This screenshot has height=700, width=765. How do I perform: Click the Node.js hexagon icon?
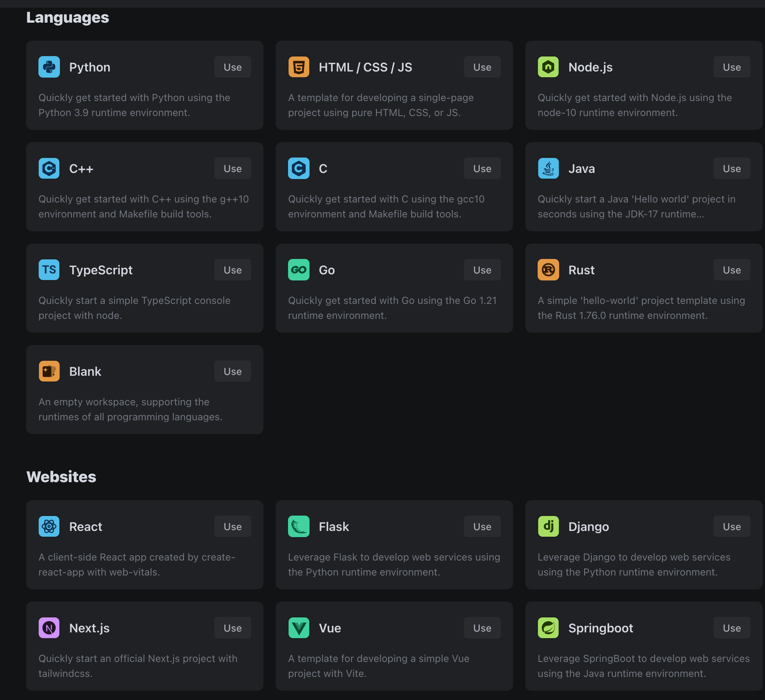coord(548,67)
